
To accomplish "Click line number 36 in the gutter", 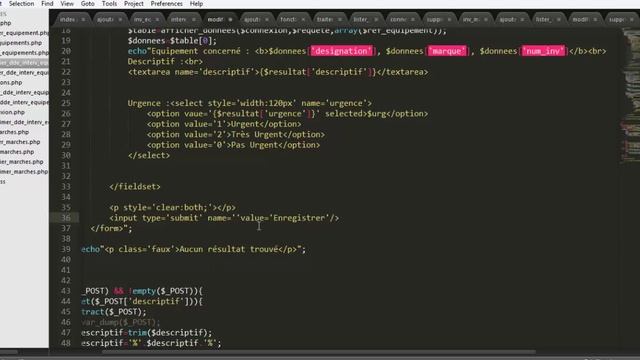I will click(x=66, y=218).
